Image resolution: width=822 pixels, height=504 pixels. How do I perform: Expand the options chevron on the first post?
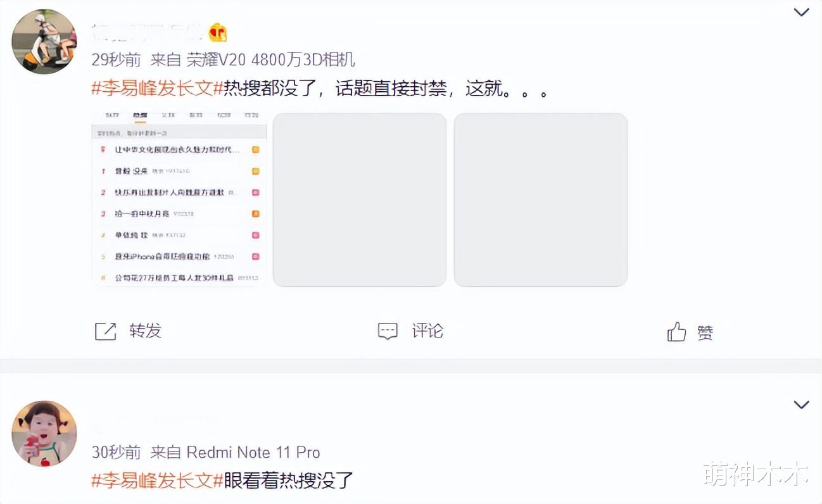[x=801, y=12]
